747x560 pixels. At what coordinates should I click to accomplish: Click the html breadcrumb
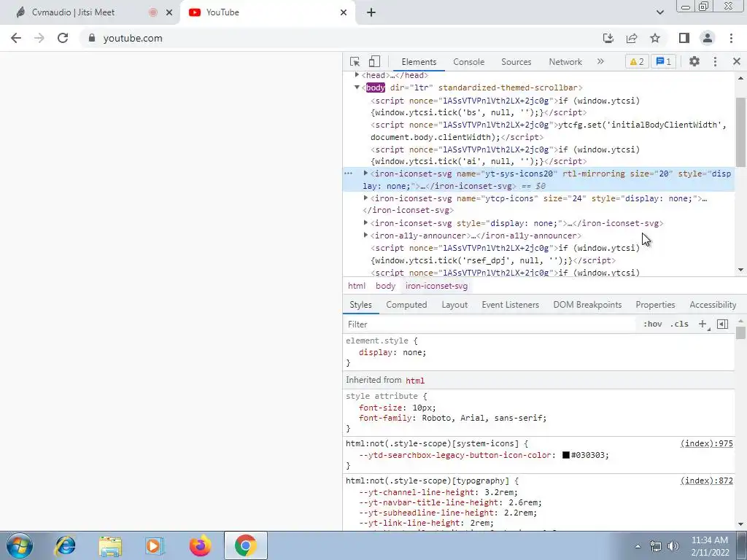(x=356, y=286)
